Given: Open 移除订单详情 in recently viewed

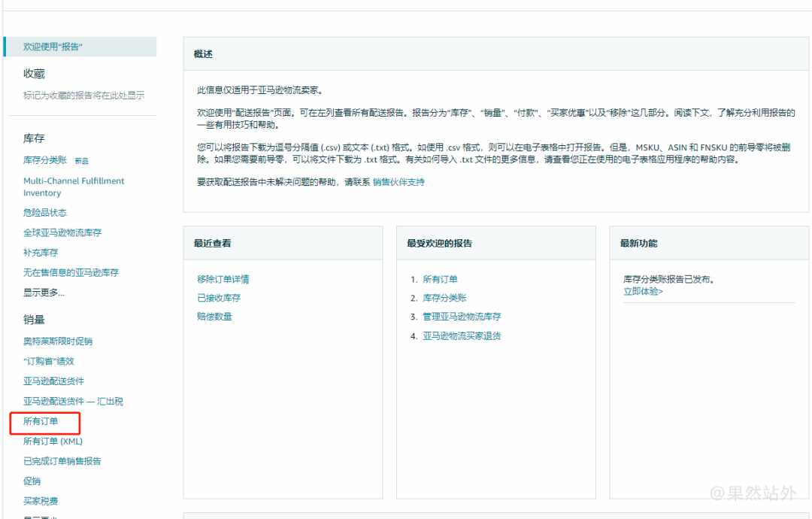Looking at the screenshot, I should (x=223, y=279).
